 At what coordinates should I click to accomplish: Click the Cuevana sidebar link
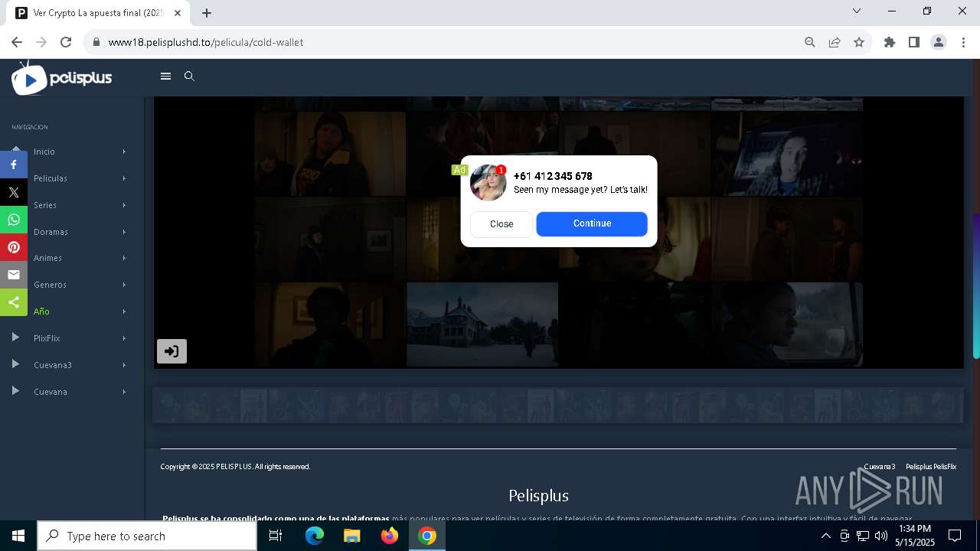coord(51,392)
